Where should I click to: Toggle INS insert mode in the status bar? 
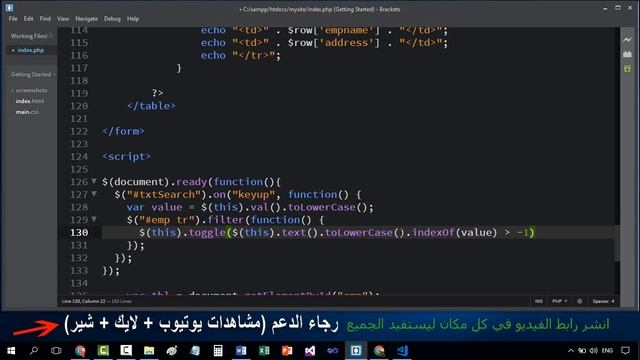(539, 301)
